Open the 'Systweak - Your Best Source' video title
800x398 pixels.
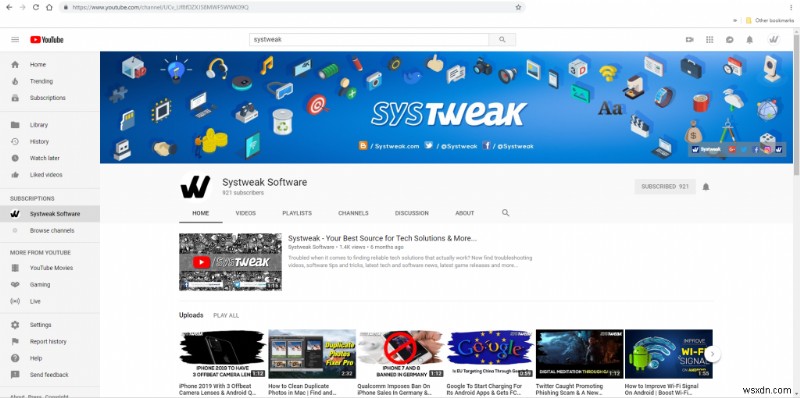382,238
